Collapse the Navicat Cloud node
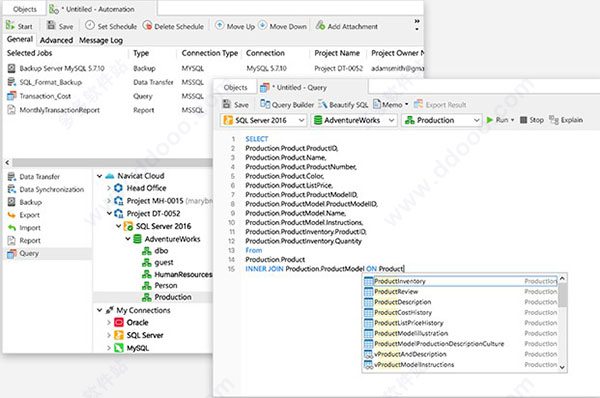The image size is (600, 398). click(99, 176)
